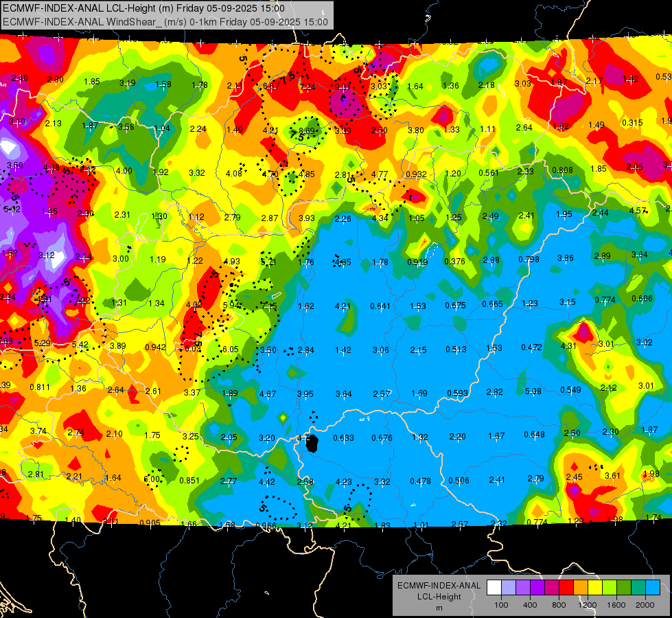Click the wind shear value 6.00
The image size is (672, 618).
(x=152, y=479)
